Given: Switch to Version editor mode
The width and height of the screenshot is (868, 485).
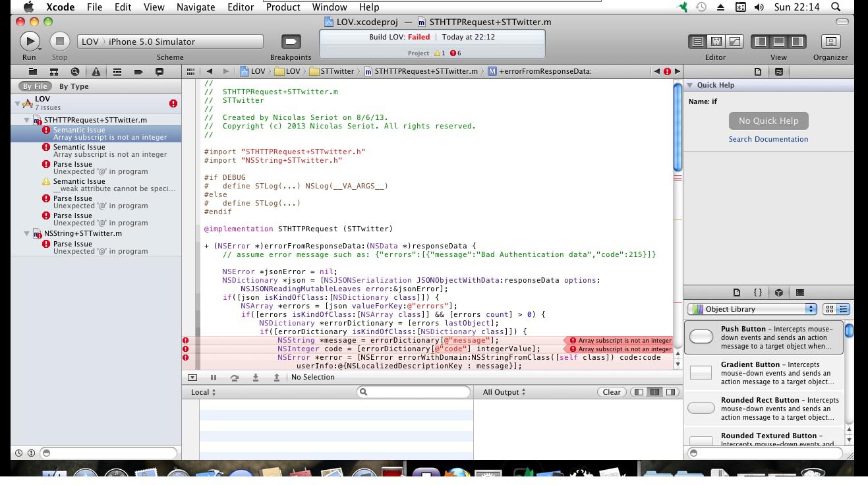Looking at the screenshot, I should [734, 42].
